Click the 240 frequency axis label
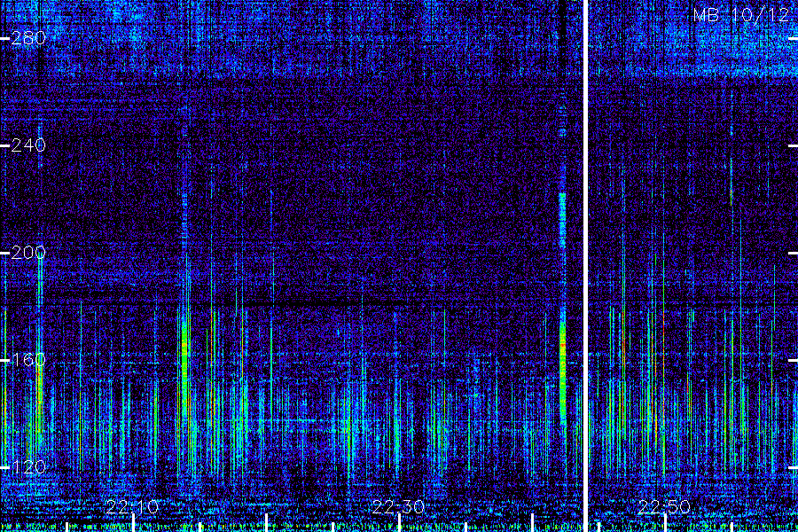The height and width of the screenshot is (532, 798). click(x=28, y=145)
